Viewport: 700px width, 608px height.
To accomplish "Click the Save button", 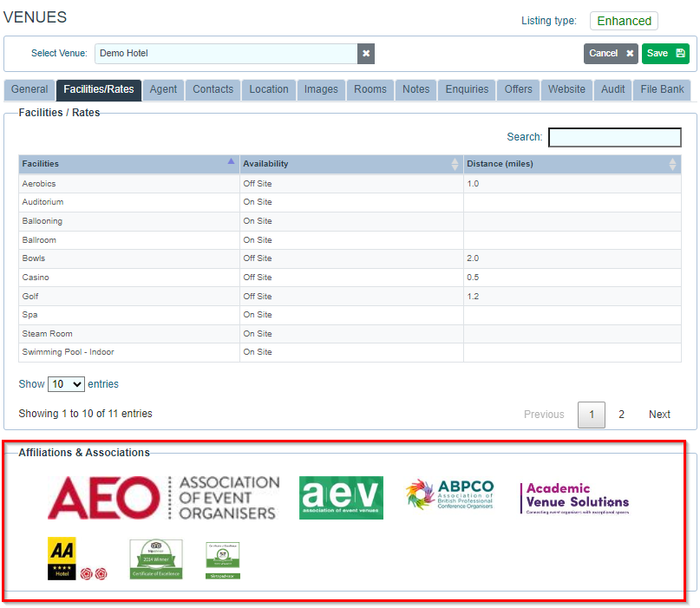I will [665, 54].
